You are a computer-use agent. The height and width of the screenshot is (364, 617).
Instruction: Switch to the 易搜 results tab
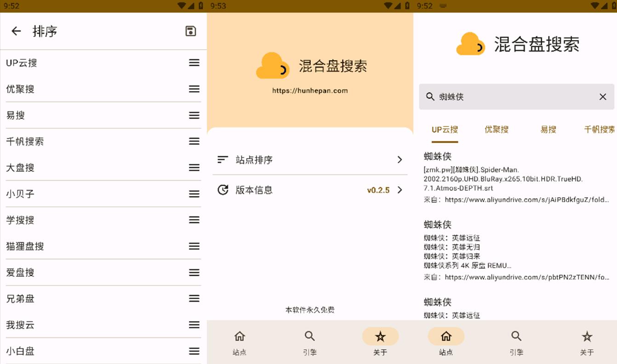(x=548, y=130)
